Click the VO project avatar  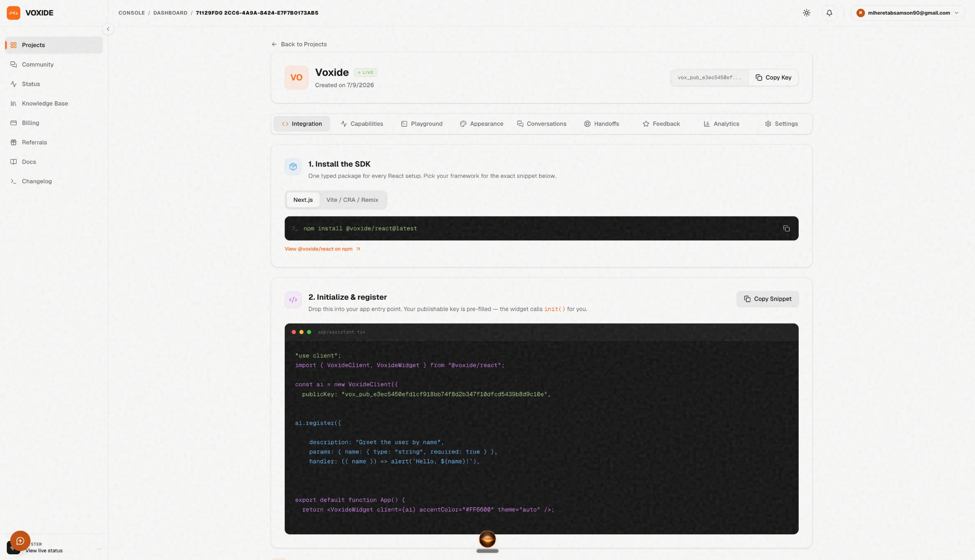click(x=296, y=78)
